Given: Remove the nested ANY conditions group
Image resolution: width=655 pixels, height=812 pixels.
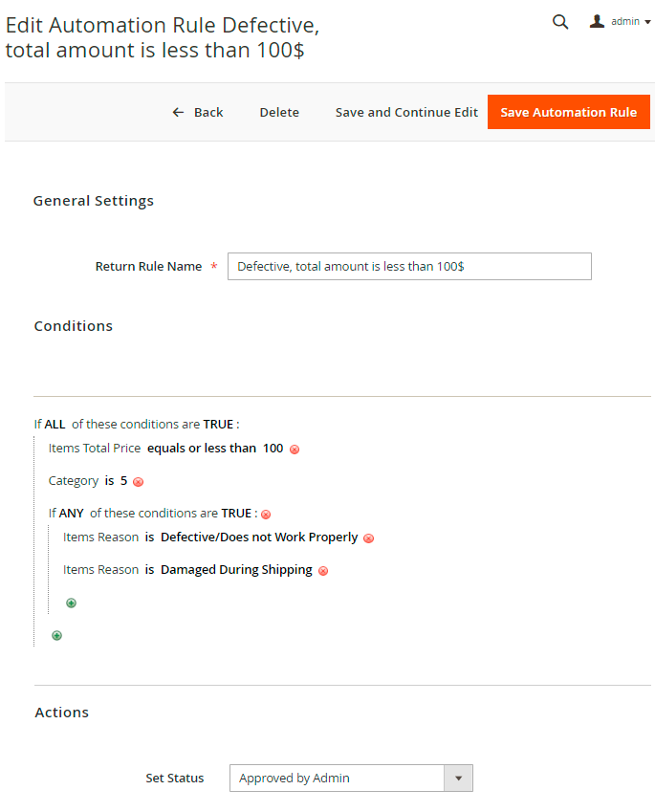Looking at the screenshot, I should click(x=266, y=515).
